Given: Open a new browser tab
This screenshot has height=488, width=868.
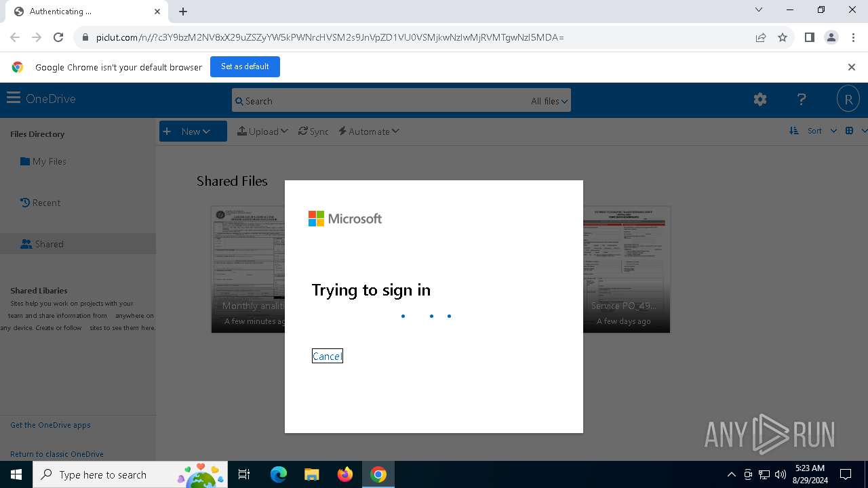Looking at the screenshot, I should [x=183, y=12].
